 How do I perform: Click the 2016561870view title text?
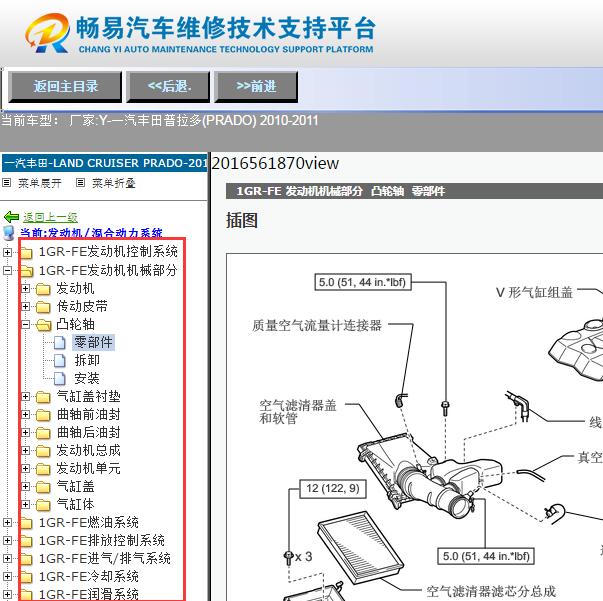coord(275,163)
